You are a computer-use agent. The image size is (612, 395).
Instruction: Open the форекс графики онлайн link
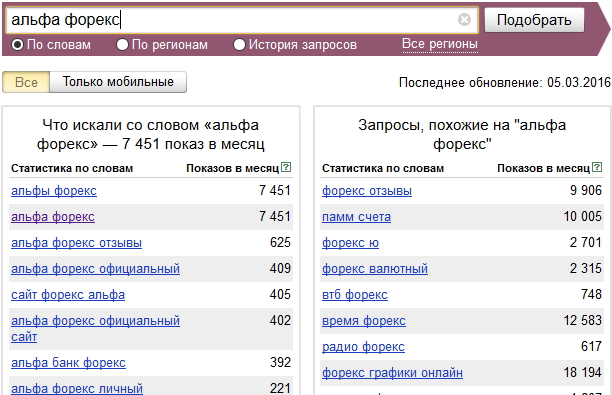point(392,373)
